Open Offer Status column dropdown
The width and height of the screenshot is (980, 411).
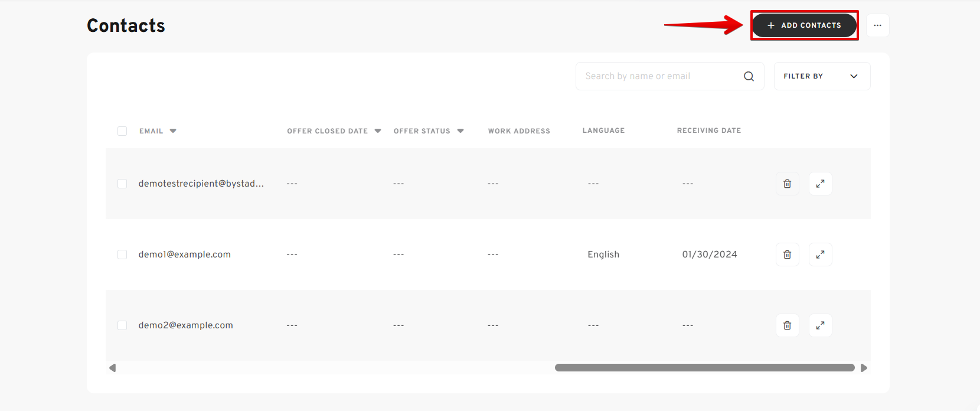(x=460, y=131)
